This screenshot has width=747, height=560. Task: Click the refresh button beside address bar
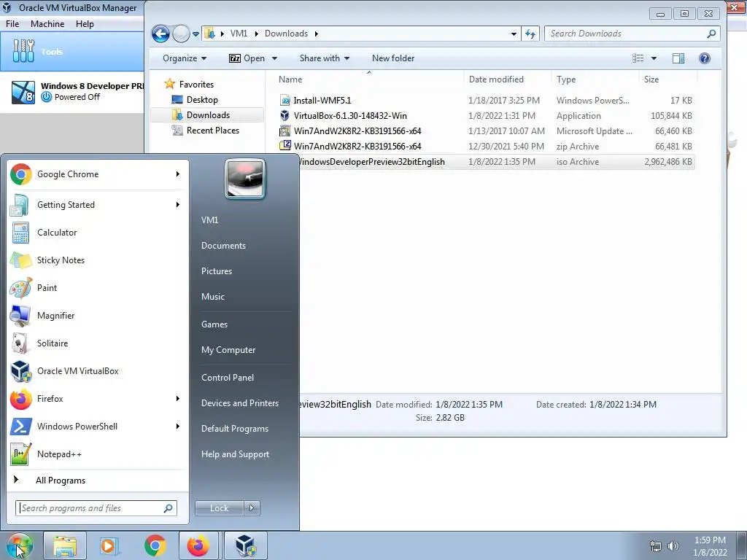(530, 34)
